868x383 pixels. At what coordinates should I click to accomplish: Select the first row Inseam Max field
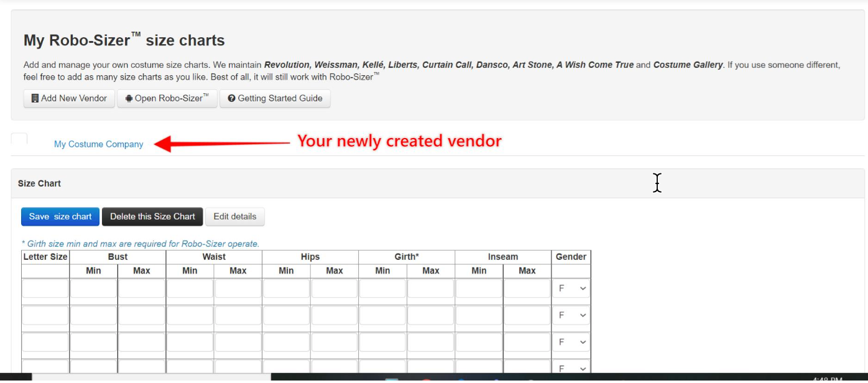[x=527, y=288]
